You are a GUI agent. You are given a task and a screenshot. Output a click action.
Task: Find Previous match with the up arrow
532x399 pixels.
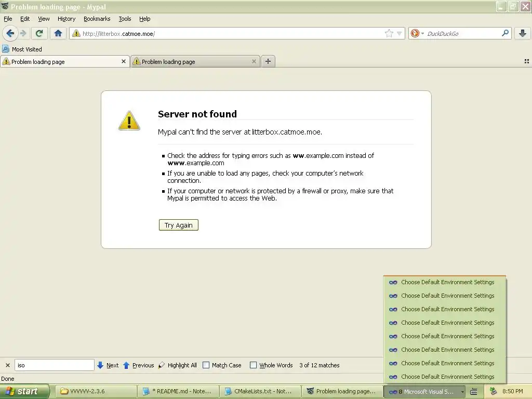click(138, 365)
